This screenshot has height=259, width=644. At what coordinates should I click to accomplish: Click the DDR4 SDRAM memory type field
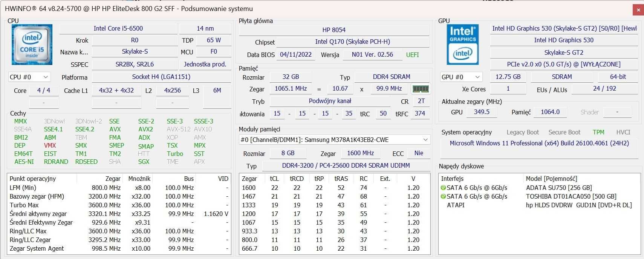(392, 77)
